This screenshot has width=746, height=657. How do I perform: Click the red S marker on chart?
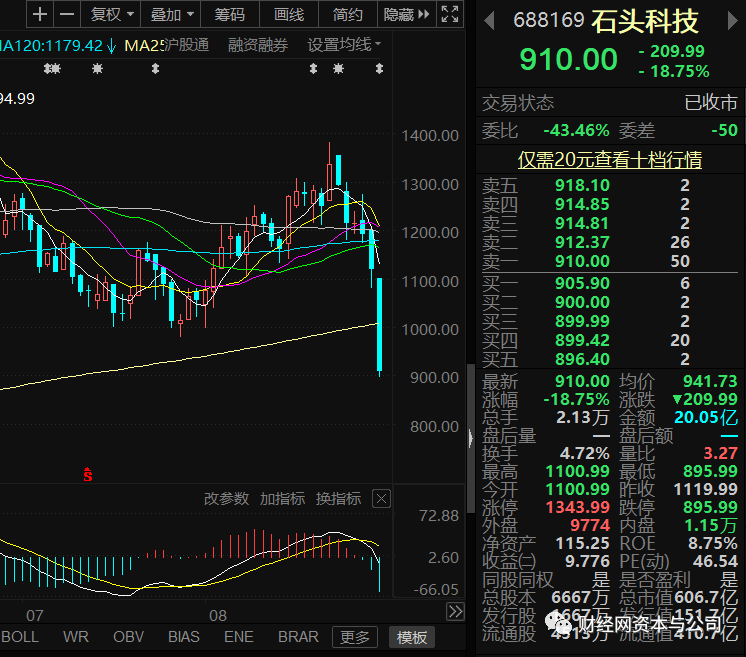(x=88, y=474)
